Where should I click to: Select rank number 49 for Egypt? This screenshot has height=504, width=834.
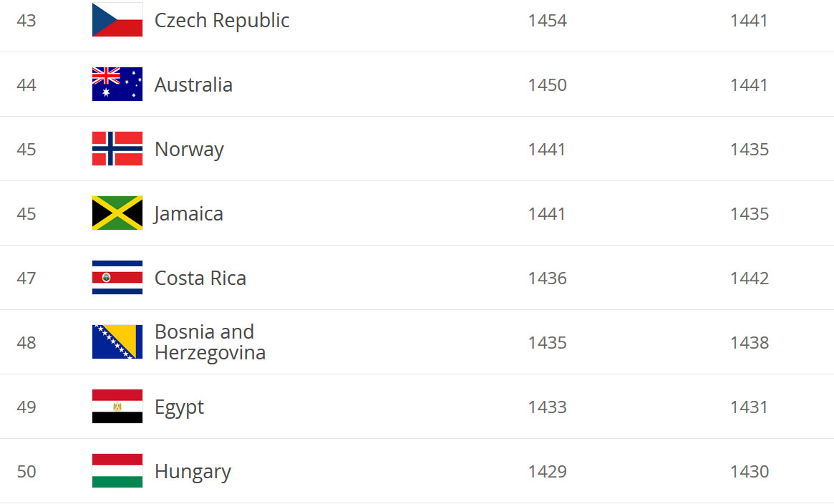pos(26,407)
